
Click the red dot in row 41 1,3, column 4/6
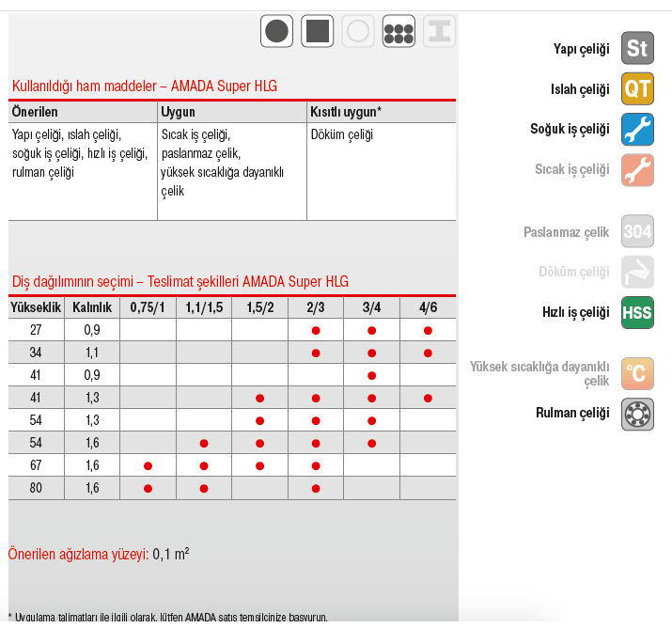pyautogui.click(x=428, y=399)
